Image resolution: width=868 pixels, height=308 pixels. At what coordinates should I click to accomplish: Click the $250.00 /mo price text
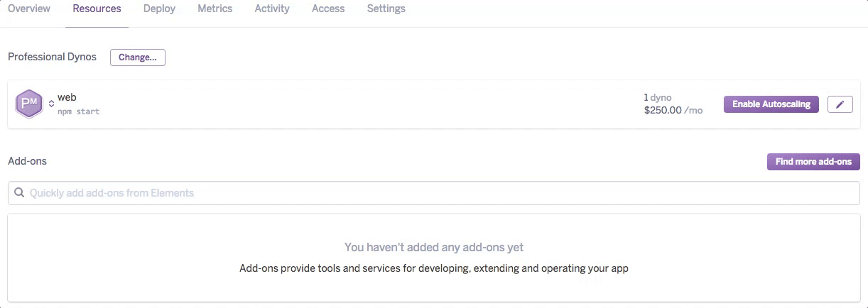(673, 111)
